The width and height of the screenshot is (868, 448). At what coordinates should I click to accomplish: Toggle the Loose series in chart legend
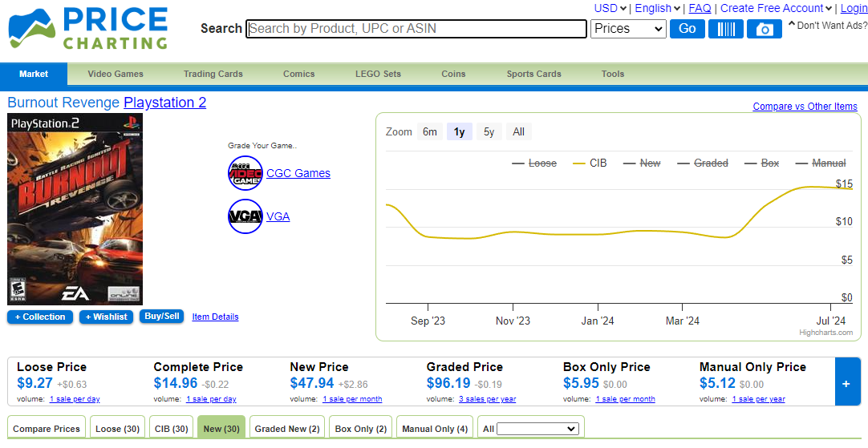click(x=534, y=163)
